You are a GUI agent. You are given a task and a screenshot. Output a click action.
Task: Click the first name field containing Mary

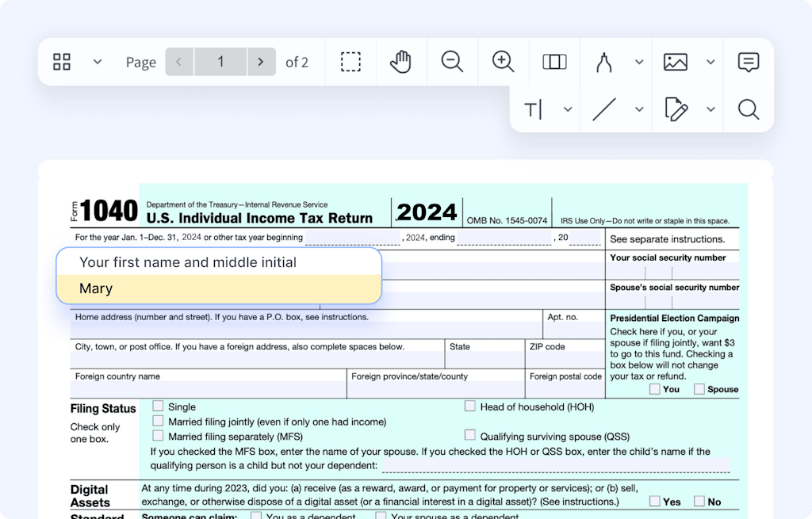[218, 288]
